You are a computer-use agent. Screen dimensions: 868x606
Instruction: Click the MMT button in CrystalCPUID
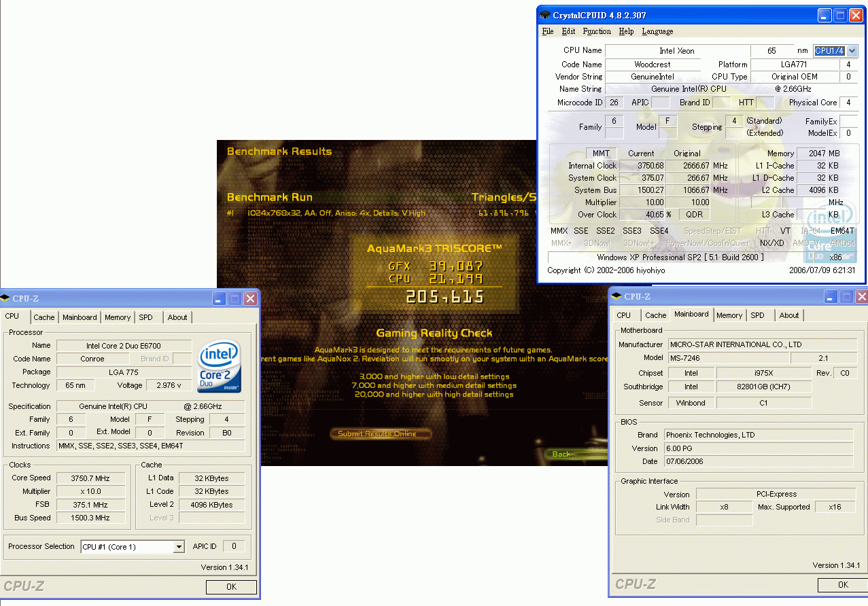pos(601,154)
